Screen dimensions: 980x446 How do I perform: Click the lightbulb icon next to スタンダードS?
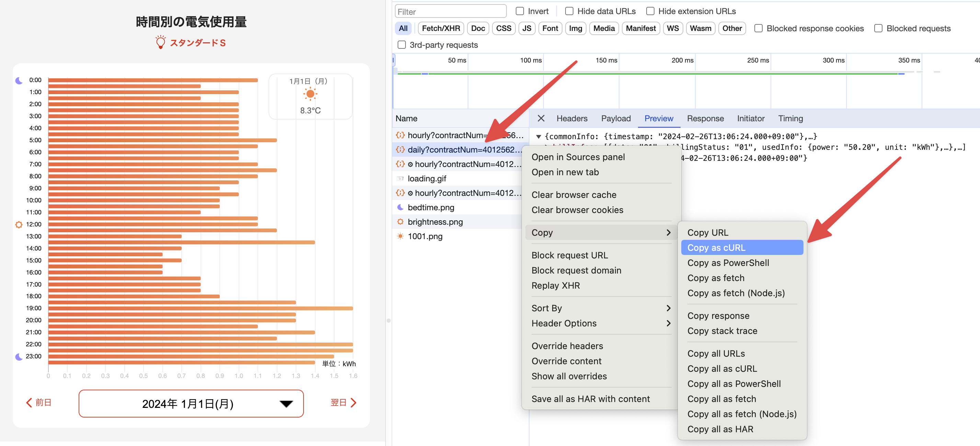click(x=161, y=42)
